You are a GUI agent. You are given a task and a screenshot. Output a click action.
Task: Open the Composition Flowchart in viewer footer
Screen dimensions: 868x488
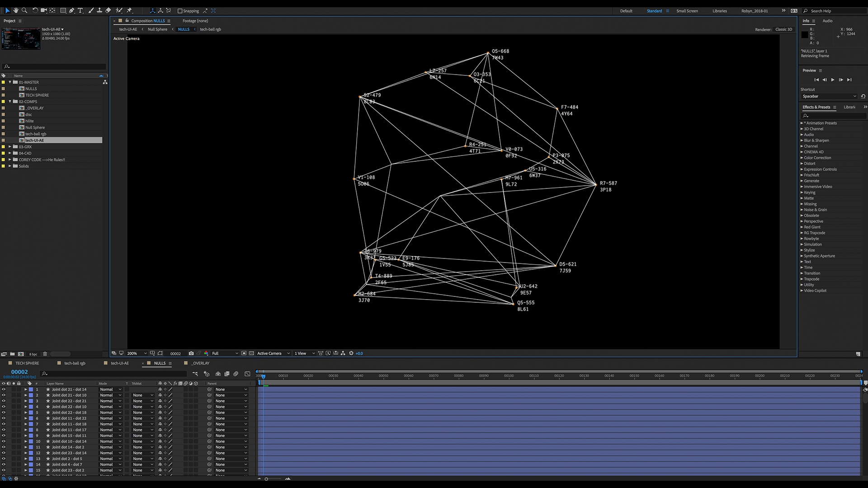click(343, 353)
